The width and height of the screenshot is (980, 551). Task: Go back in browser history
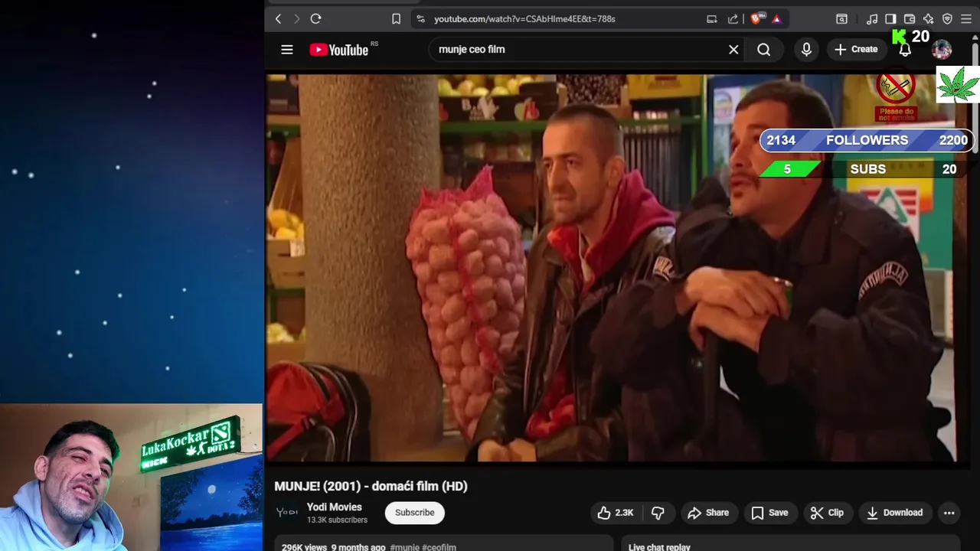tap(279, 19)
